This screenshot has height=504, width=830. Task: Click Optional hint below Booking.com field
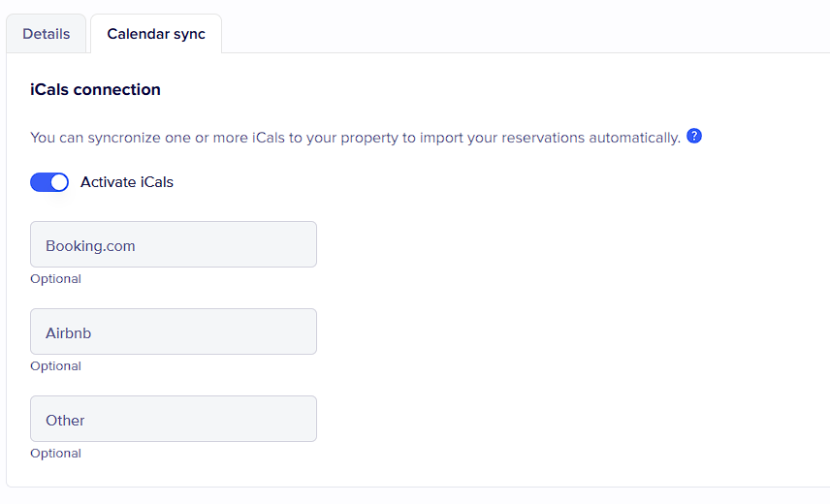tap(56, 279)
